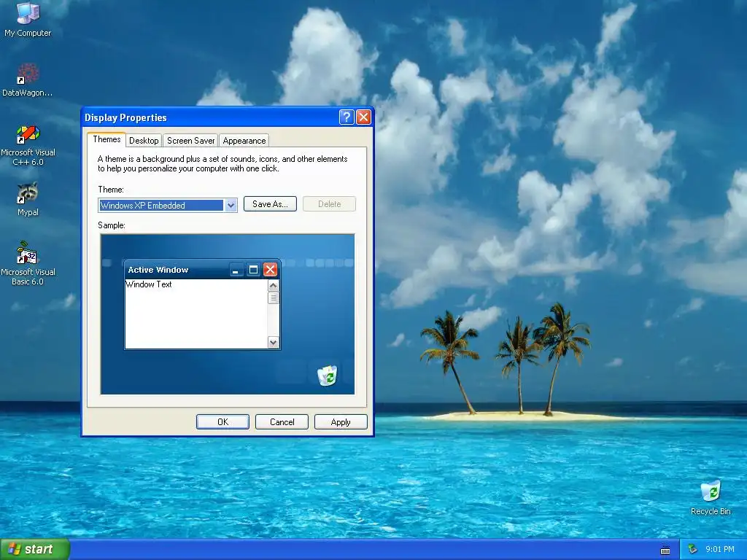Screen dimensions: 747x560
Task: Click the sample window minimize button
Action: 236,270
